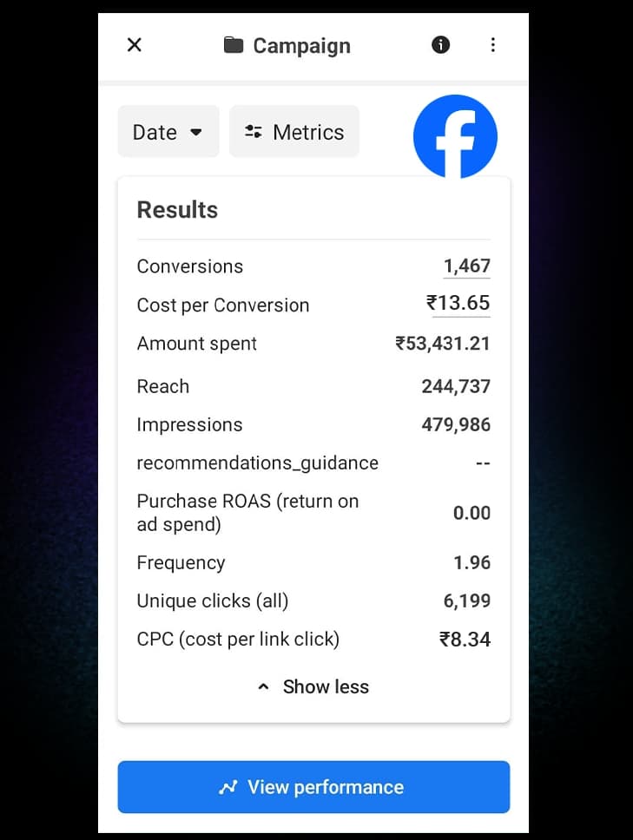Open the Metrics selector button
Viewport: 633px width, 840px height.
pyautogui.click(x=294, y=132)
